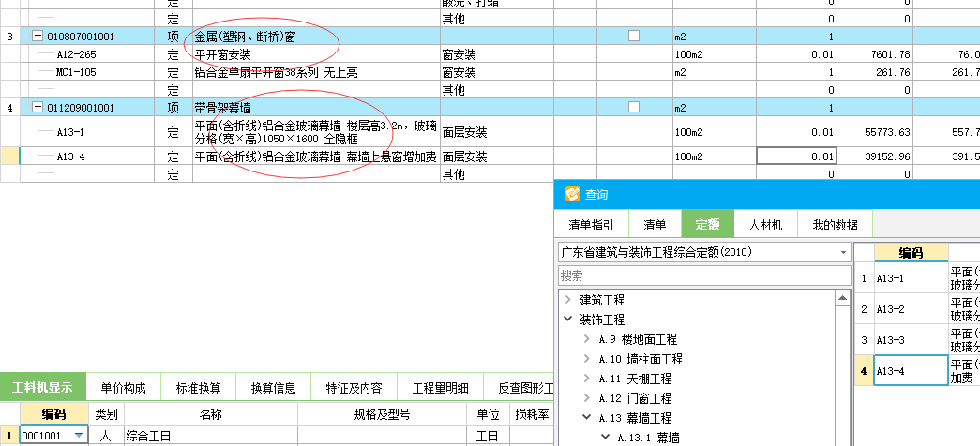
Task: Open 工料机显示 tab
Action: click(x=42, y=387)
